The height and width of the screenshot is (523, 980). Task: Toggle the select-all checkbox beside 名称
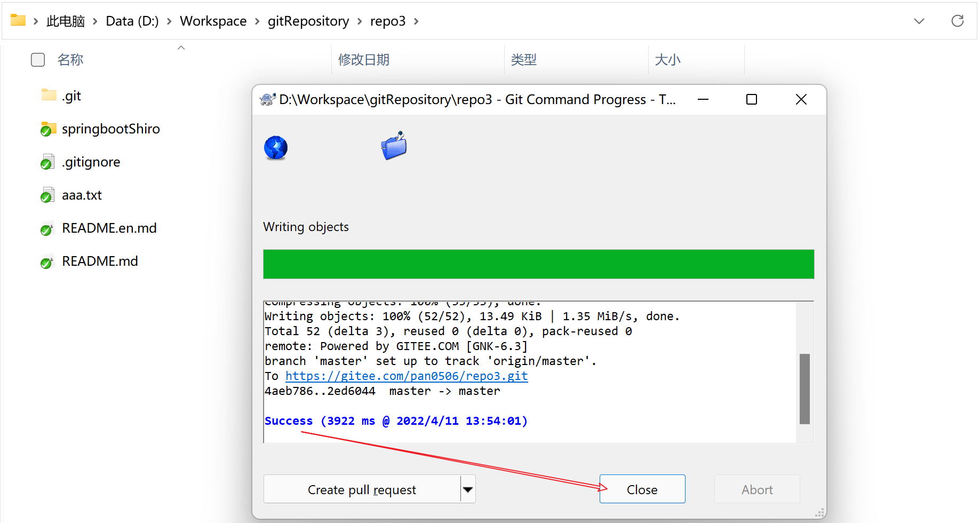(38, 60)
